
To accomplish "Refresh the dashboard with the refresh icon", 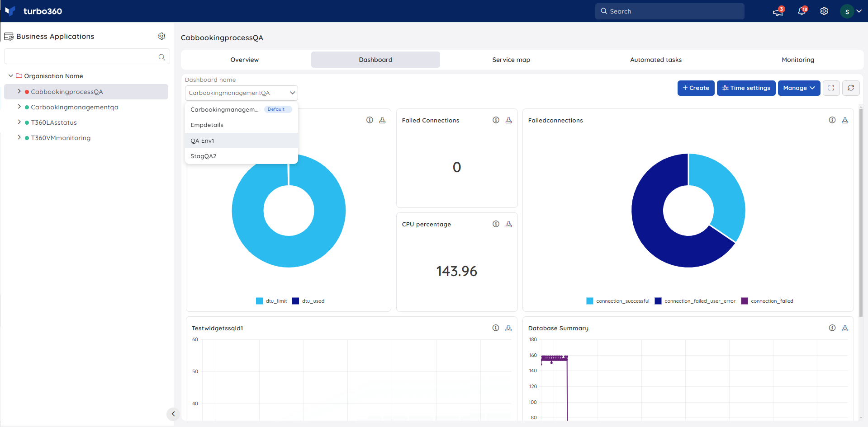I will (851, 88).
